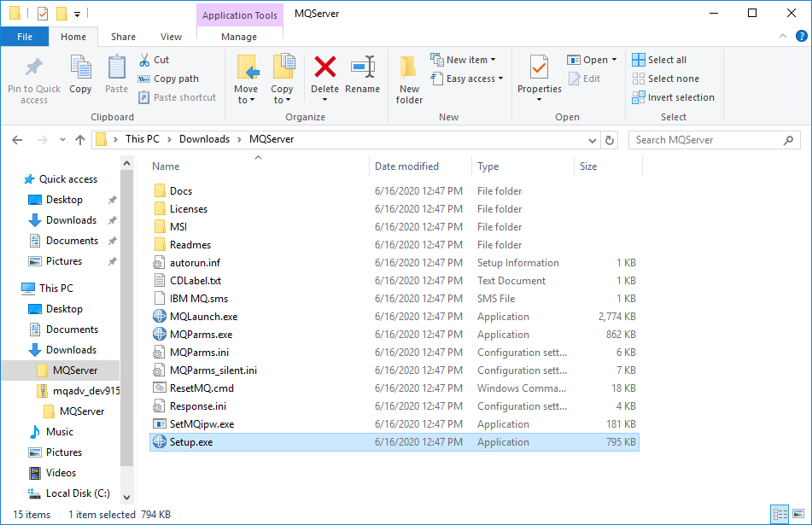The width and height of the screenshot is (812, 525).
Task: Select the MSI folder
Action: click(178, 227)
